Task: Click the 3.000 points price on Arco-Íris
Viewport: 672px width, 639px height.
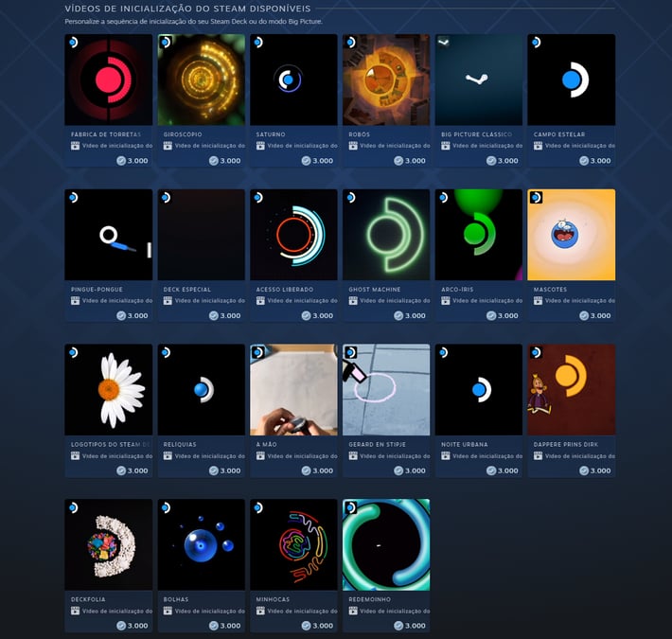Action: pos(508,316)
